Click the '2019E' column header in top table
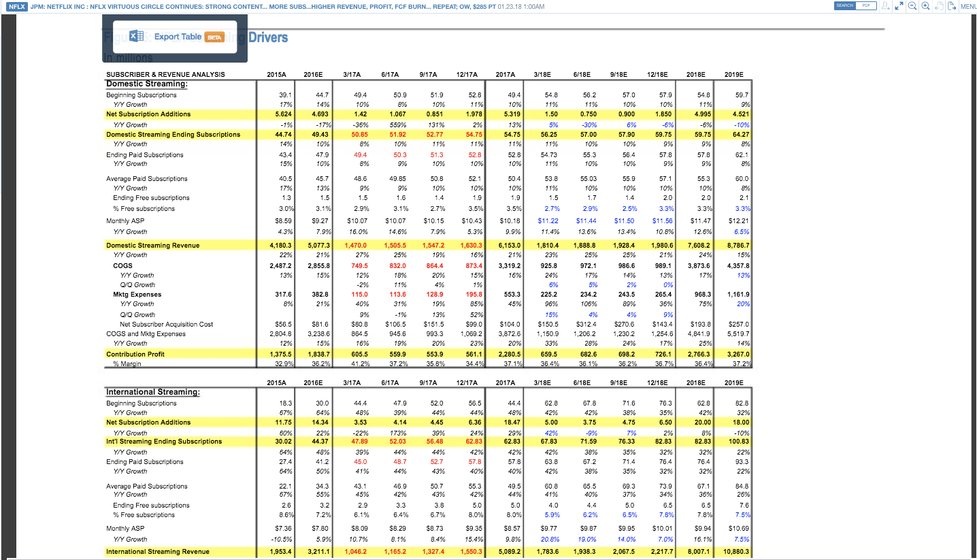 click(x=734, y=74)
